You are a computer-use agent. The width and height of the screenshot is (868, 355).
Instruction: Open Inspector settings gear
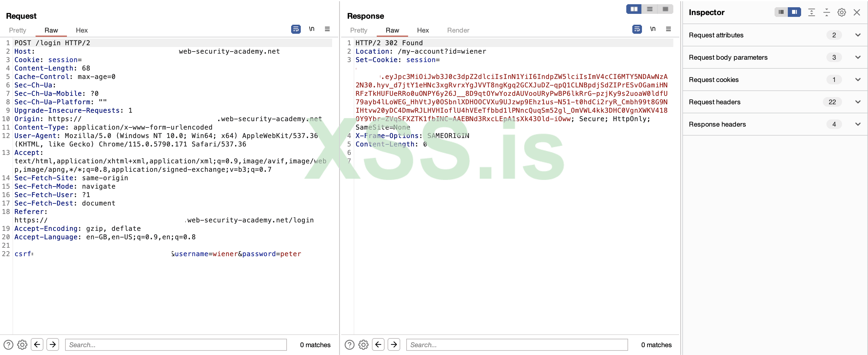click(841, 12)
